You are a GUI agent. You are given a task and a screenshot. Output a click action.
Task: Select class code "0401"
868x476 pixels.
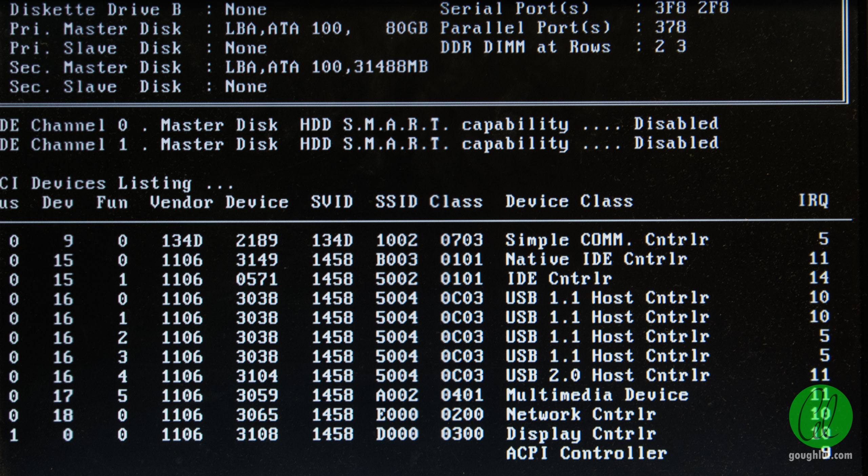click(x=461, y=395)
